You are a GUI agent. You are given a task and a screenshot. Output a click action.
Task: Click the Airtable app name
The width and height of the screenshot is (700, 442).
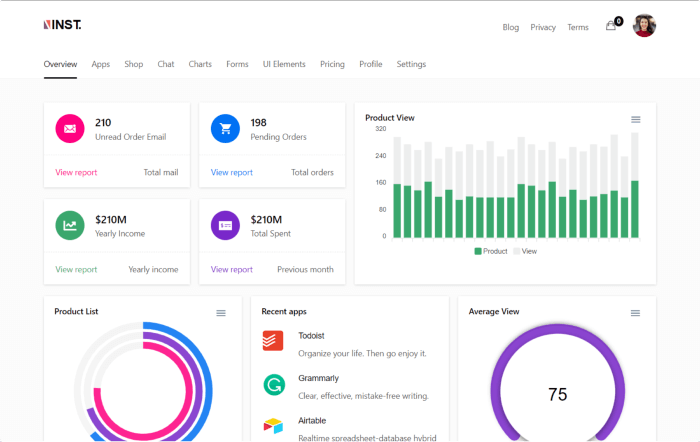pyautogui.click(x=312, y=421)
